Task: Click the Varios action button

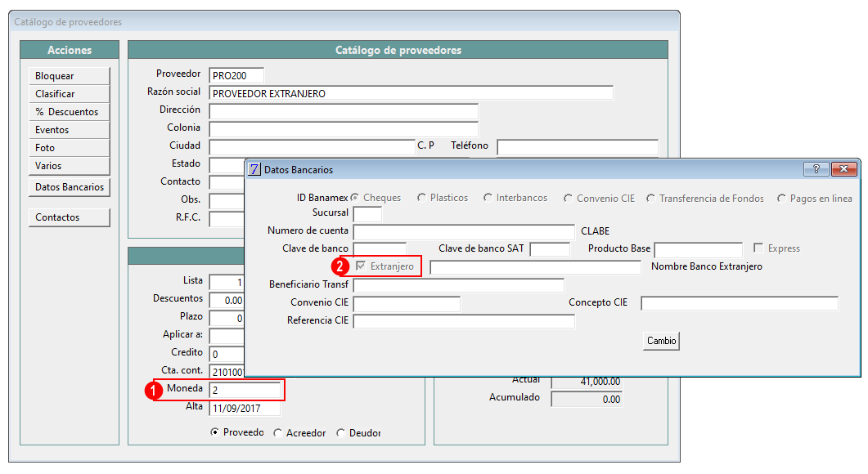Action: pos(70,166)
